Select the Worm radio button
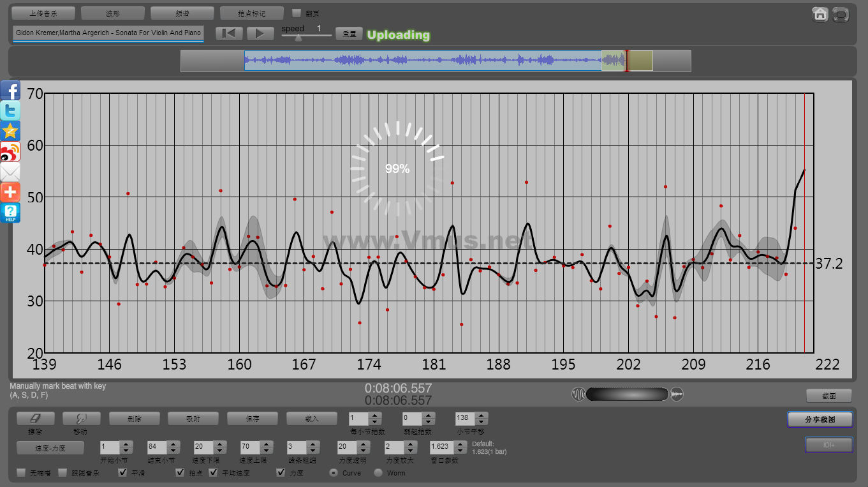868x487 pixels. (x=378, y=473)
